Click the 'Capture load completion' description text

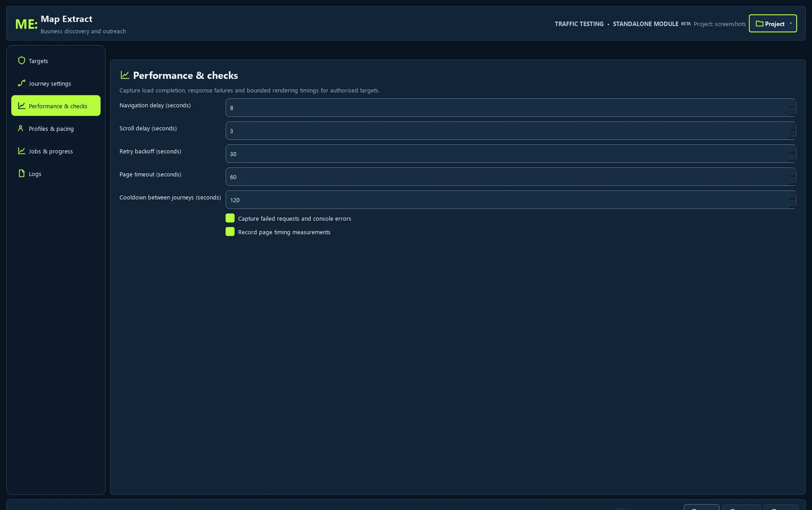[250, 90]
